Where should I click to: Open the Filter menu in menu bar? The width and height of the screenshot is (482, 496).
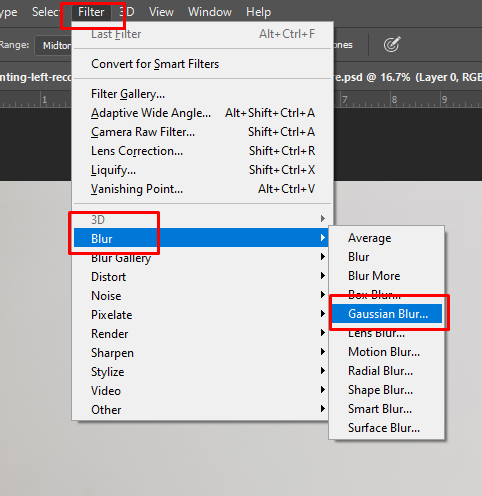[x=91, y=12]
